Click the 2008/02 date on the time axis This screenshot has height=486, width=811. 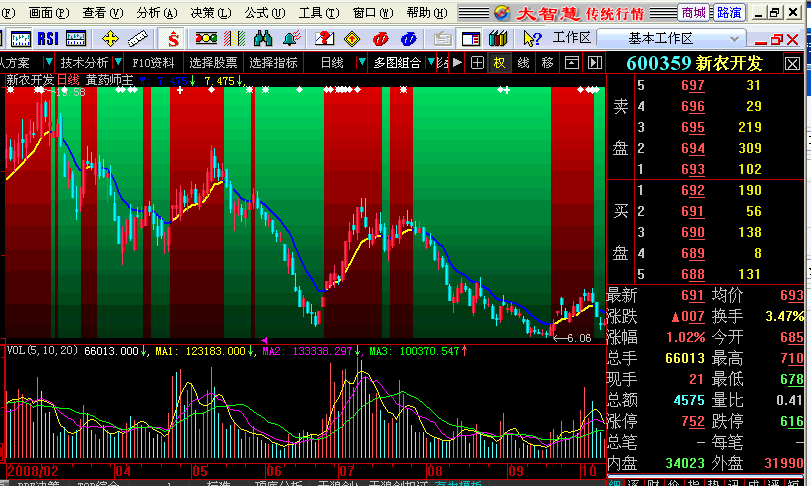click(x=33, y=471)
